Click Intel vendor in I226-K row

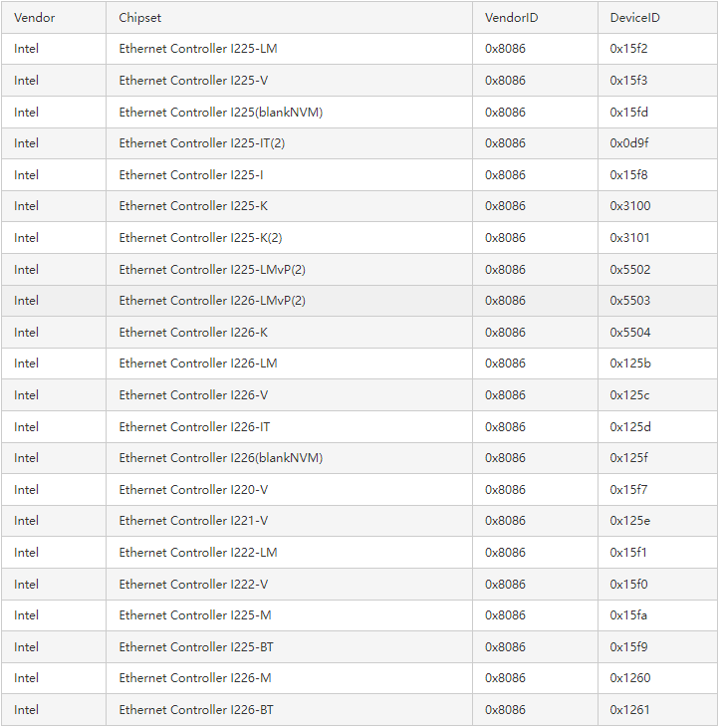pyautogui.click(x=26, y=332)
